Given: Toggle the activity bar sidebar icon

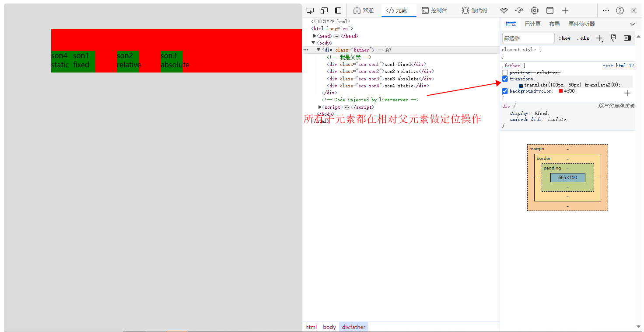Looking at the screenshot, I should point(338,10).
